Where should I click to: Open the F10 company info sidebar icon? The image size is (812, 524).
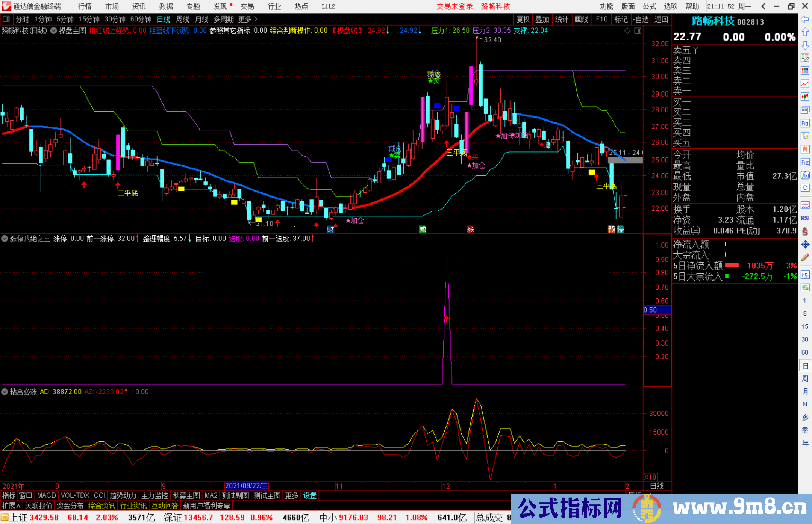tap(804, 123)
